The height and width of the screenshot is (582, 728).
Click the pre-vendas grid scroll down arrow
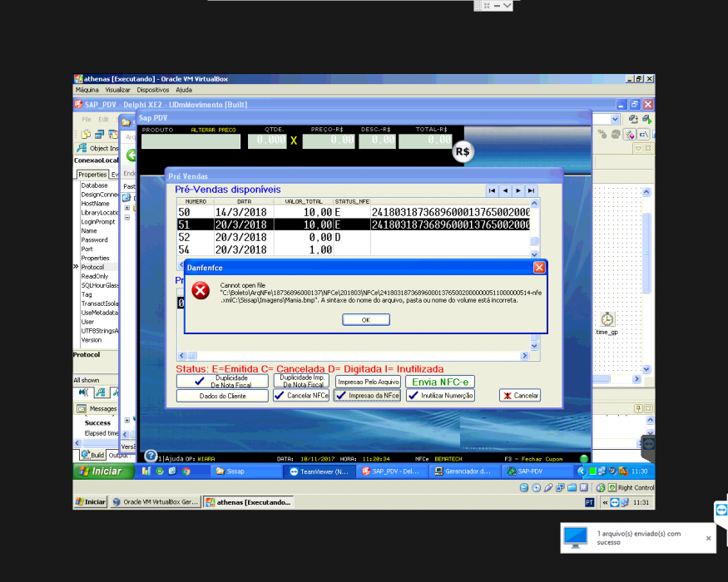(x=534, y=254)
